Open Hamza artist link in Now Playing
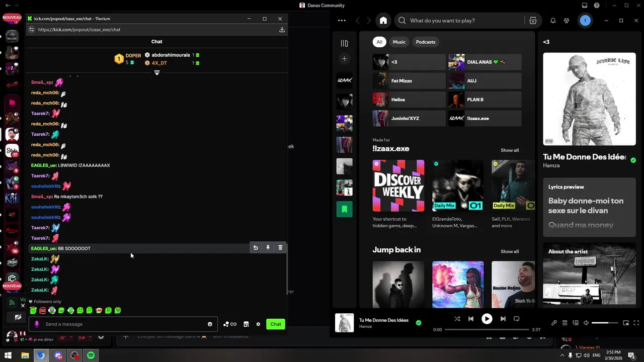Screen dimensions: 644x362 pyautogui.click(x=551, y=165)
